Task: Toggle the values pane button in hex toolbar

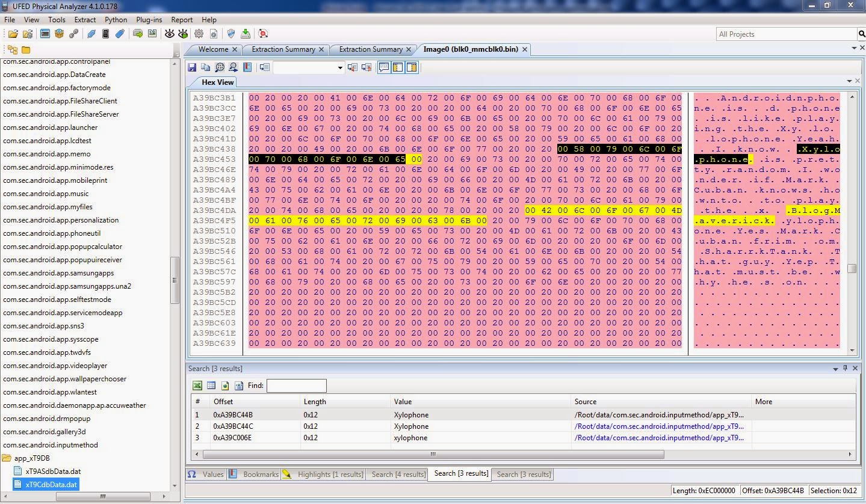Action: tap(384, 67)
